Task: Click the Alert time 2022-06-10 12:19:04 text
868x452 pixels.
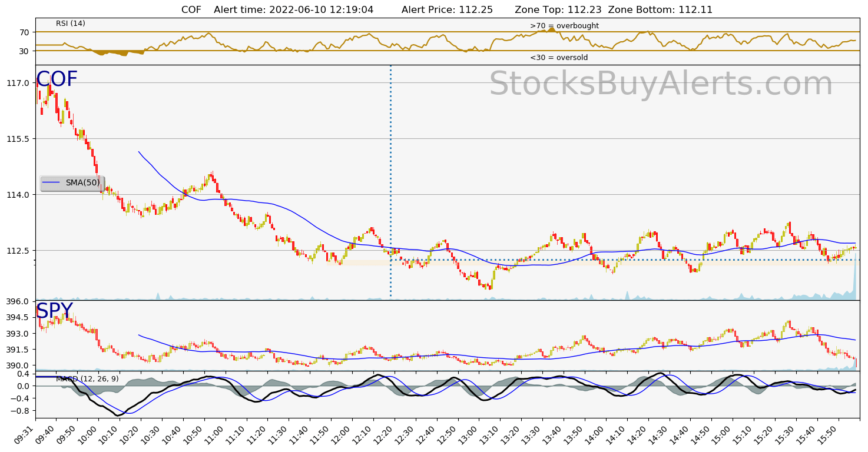Action: [x=293, y=9]
